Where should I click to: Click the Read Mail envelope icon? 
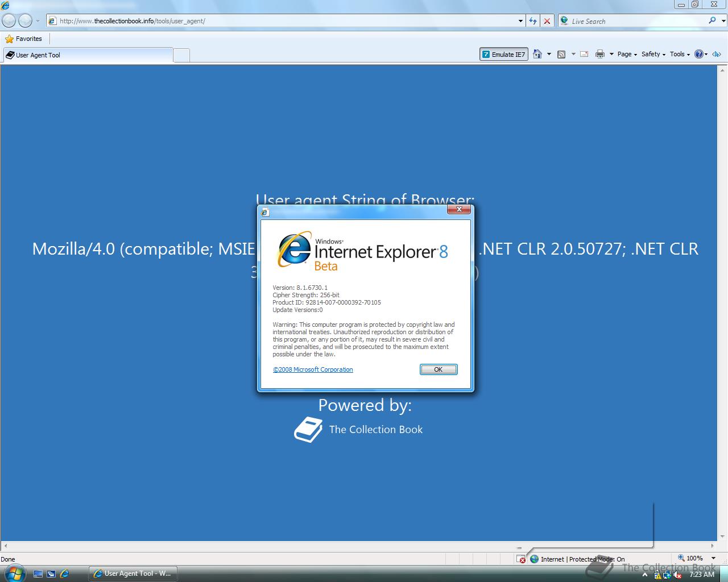click(584, 54)
